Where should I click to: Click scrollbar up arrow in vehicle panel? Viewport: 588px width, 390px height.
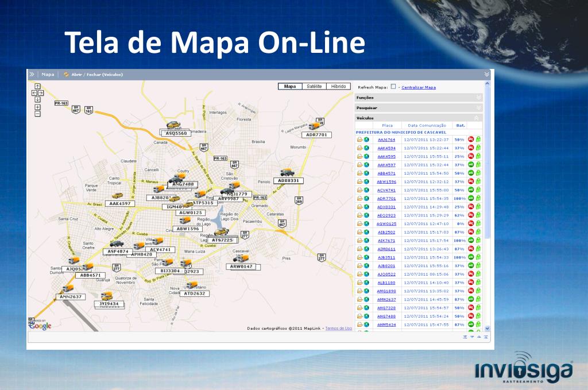coord(487,84)
